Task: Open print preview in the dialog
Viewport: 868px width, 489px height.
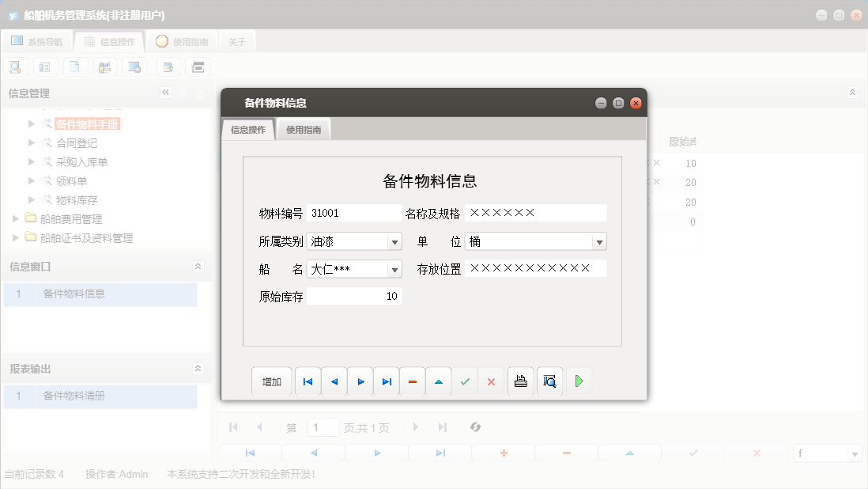Action: [549, 381]
